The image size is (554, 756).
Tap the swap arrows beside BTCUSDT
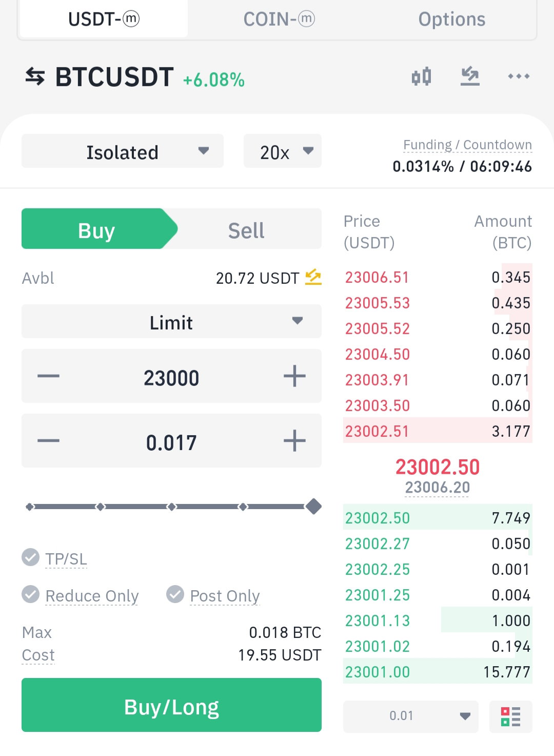tap(35, 77)
